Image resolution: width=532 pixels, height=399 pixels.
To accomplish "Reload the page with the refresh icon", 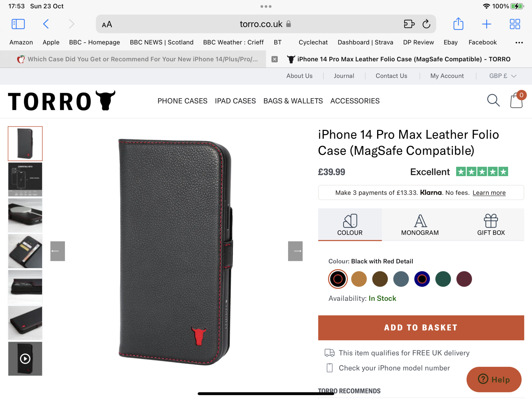I will [x=426, y=24].
